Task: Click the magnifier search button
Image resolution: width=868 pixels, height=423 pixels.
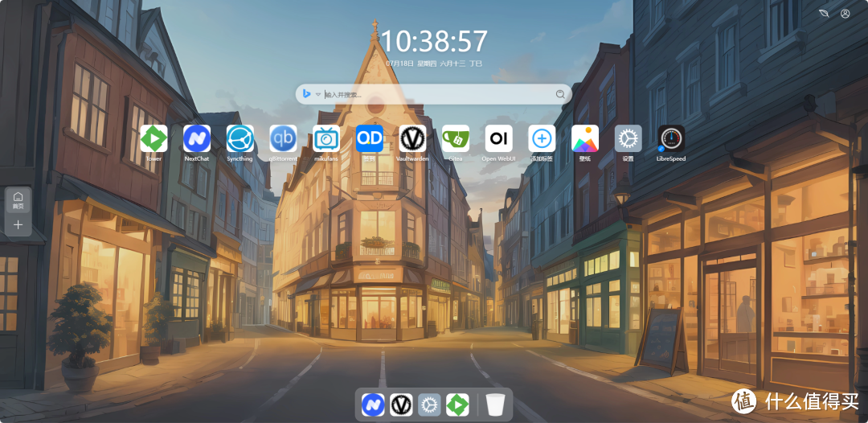Action: [x=560, y=94]
